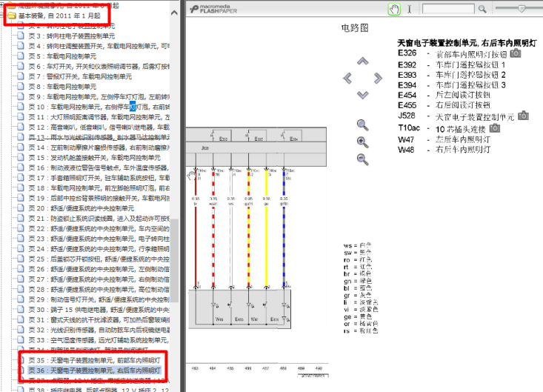Click document icon of page 4 entry

click(21, 46)
